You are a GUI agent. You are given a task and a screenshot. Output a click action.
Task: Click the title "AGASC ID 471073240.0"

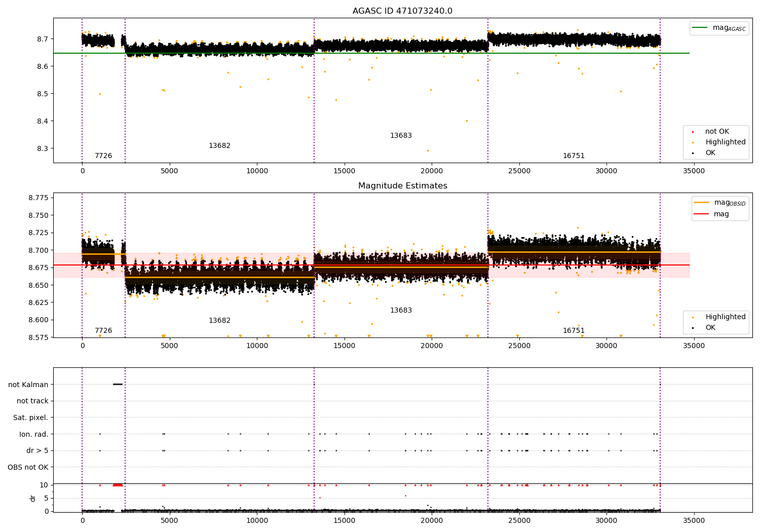coord(402,11)
